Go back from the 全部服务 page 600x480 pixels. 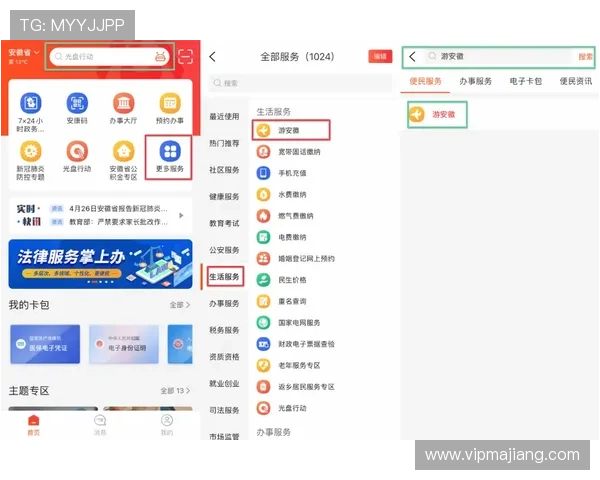pos(213,57)
